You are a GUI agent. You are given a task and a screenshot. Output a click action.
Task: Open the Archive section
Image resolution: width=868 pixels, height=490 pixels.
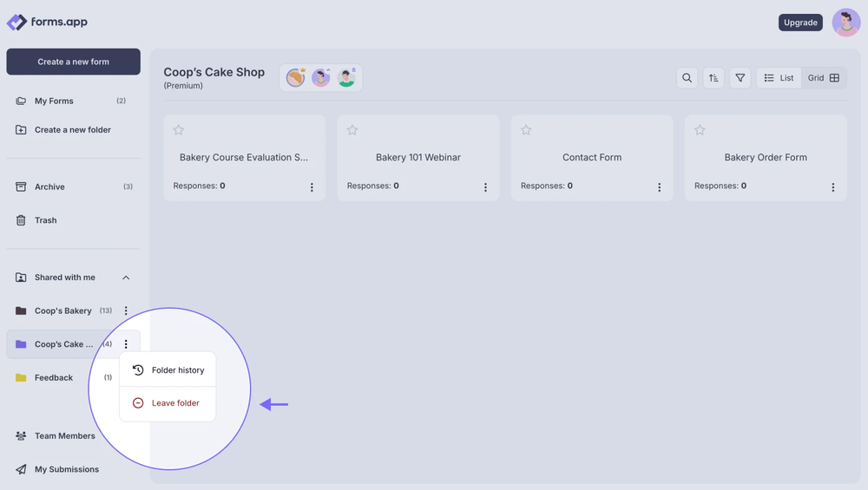(49, 186)
